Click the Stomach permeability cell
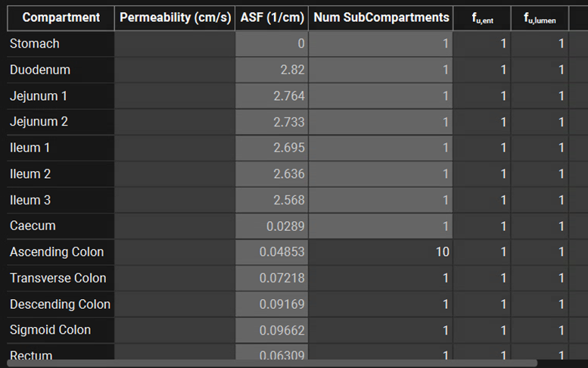The image size is (588, 368). tap(175, 44)
